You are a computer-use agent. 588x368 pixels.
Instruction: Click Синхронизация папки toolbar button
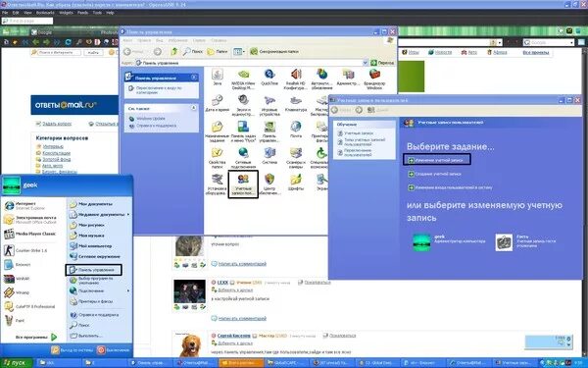click(x=274, y=51)
